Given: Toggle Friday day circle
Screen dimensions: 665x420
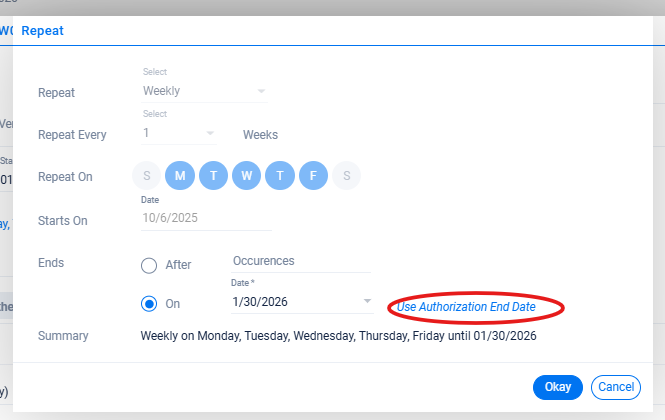Looking at the screenshot, I should tap(313, 177).
